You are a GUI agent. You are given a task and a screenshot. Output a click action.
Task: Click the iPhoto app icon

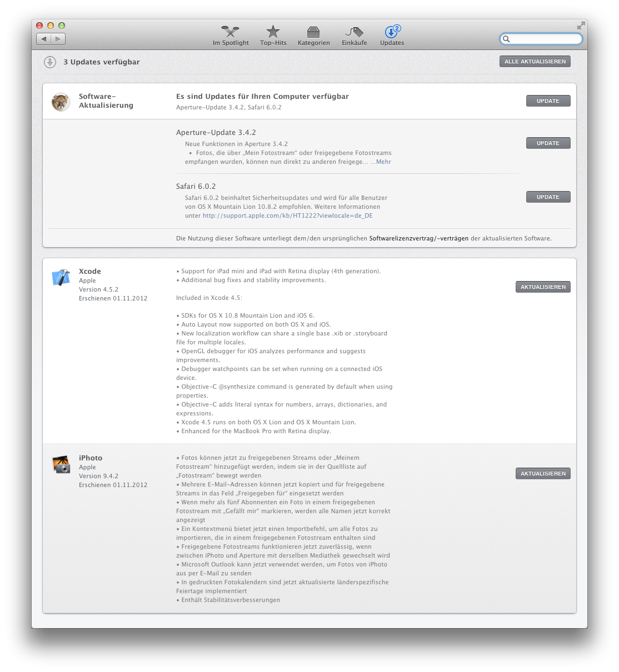click(61, 464)
